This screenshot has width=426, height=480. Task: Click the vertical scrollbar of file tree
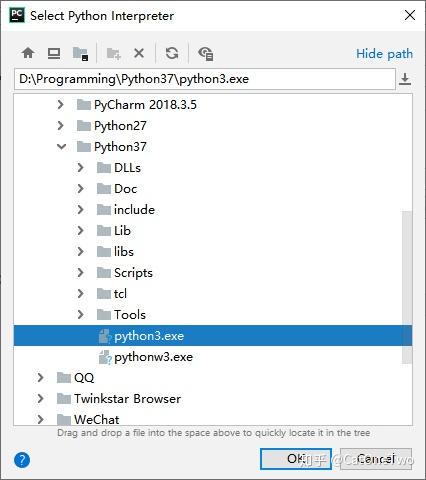point(407,287)
